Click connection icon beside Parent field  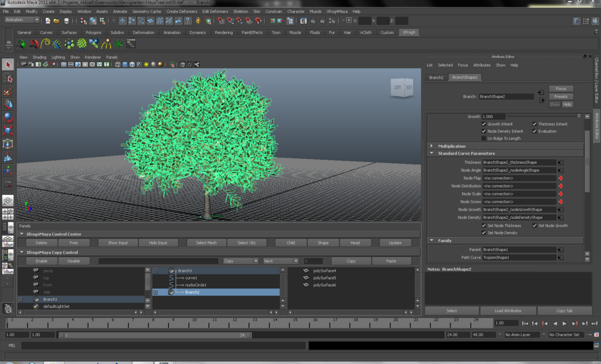pos(560,250)
